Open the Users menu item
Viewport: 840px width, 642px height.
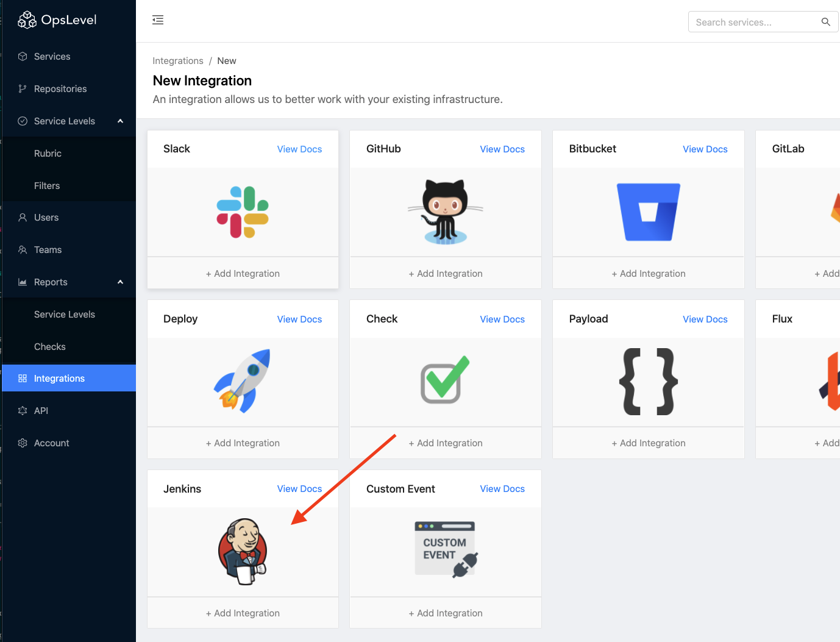point(69,218)
